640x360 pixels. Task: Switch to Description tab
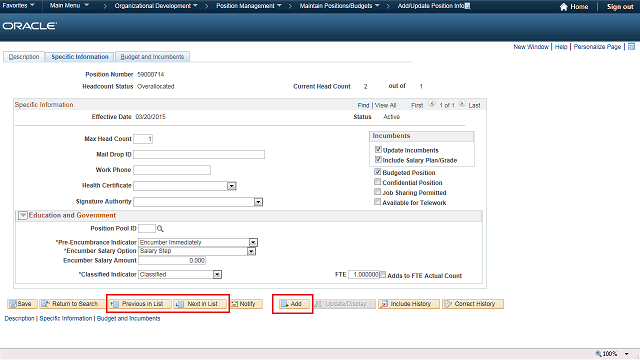click(24, 57)
